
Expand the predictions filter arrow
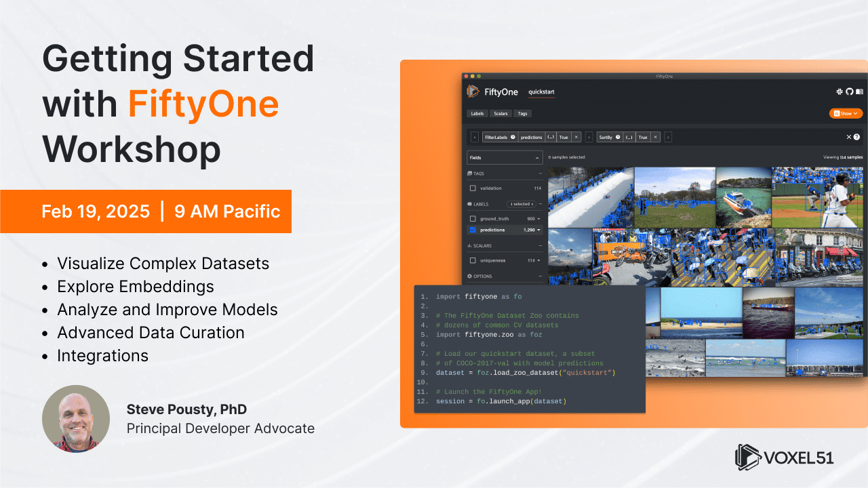(x=538, y=230)
